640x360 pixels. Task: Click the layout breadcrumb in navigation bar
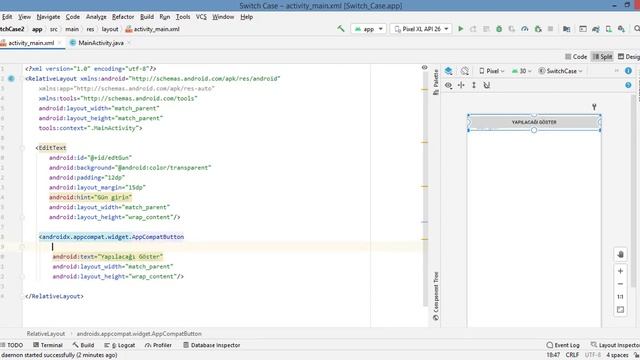click(110, 29)
